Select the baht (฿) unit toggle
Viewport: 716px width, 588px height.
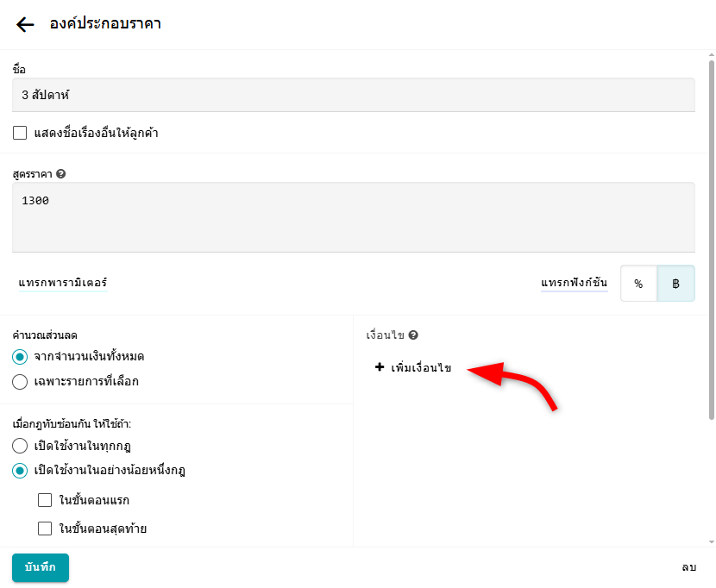(x=675, y=283)
